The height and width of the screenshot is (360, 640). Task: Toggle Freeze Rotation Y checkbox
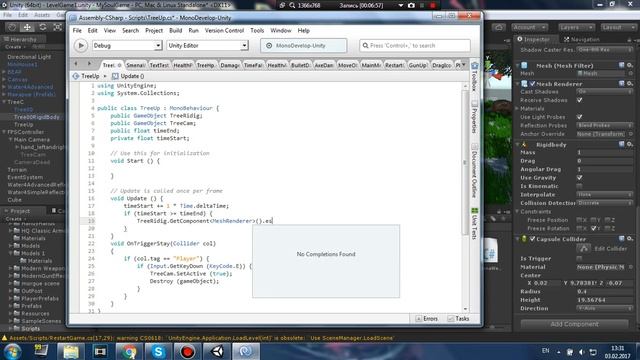[594, 228]
